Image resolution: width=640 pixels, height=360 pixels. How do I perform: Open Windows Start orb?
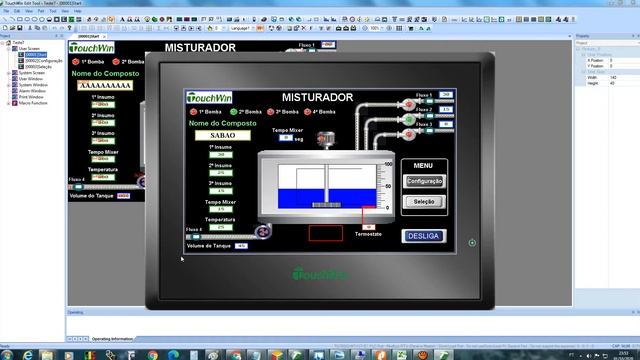point(7,355)
